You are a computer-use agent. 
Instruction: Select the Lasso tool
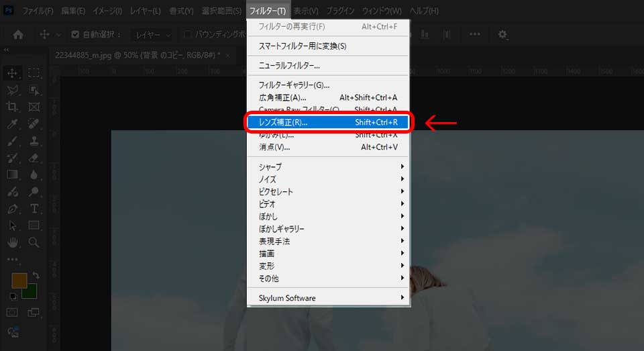pyautogui.click(x=12, y=90)
